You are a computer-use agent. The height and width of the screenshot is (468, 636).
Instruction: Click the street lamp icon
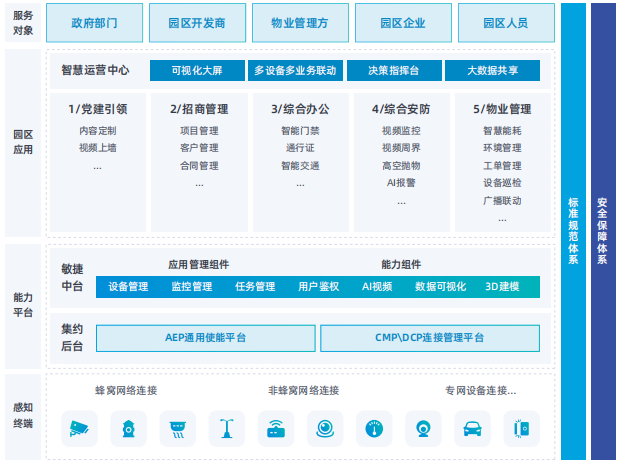coord(226,429)
